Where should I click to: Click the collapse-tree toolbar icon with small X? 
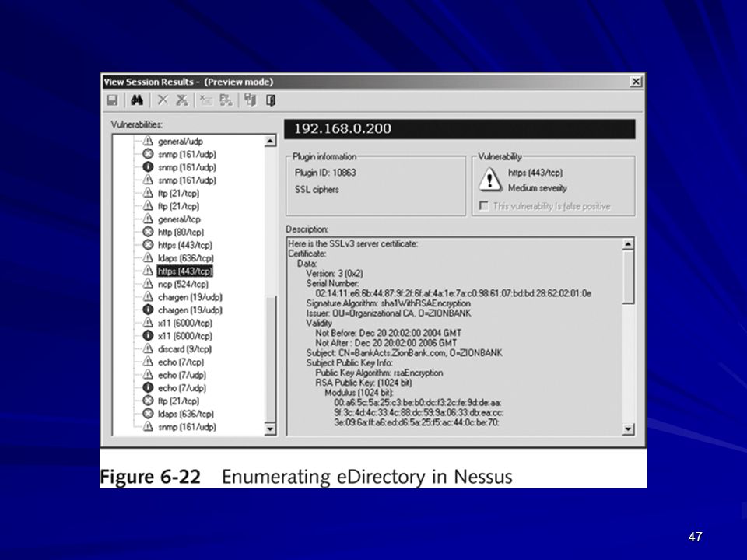point(205,100)
